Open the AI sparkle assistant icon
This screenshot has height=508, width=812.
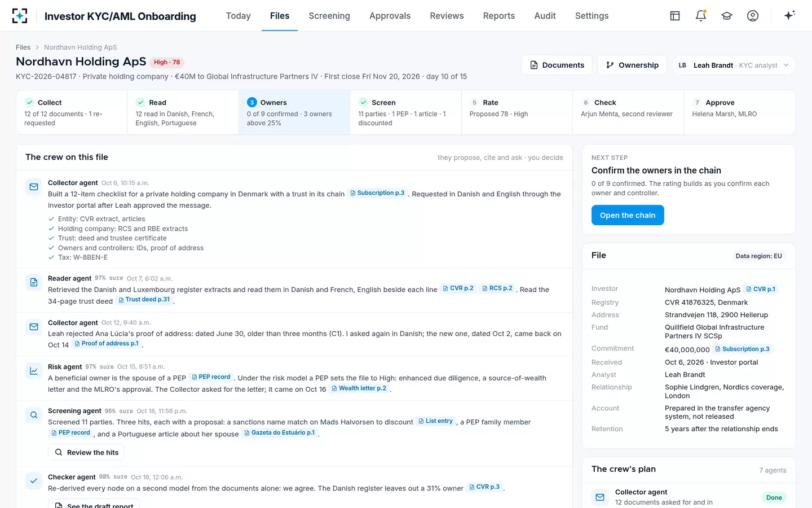click(789, 15)
